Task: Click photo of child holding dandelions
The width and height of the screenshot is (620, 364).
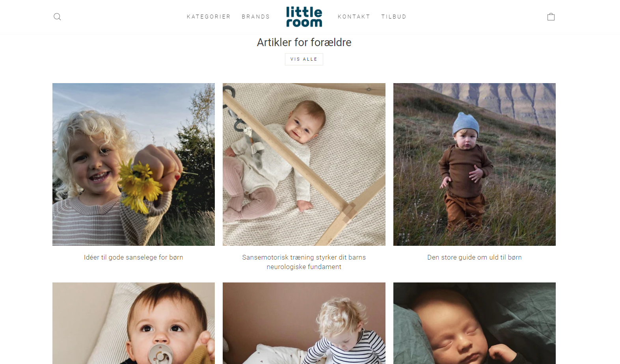Action: (134, 164)
